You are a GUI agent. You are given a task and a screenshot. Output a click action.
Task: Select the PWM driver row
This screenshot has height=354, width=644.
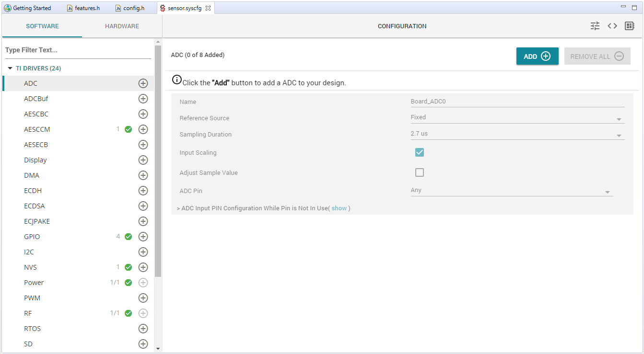click(x=78, y=298)
